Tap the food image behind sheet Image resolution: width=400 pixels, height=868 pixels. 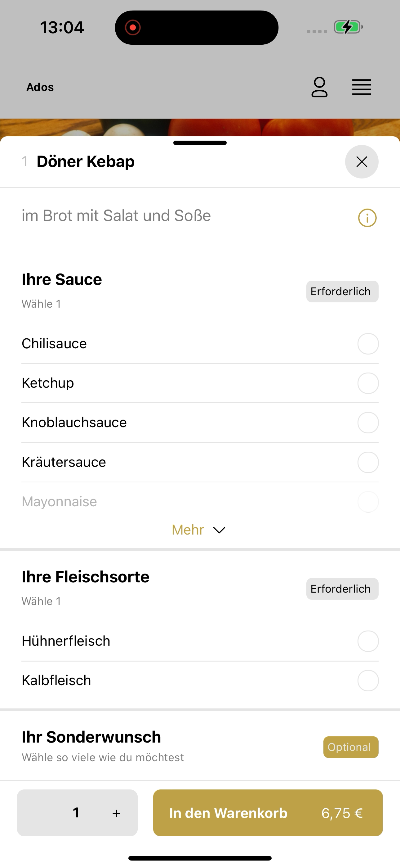200,127
